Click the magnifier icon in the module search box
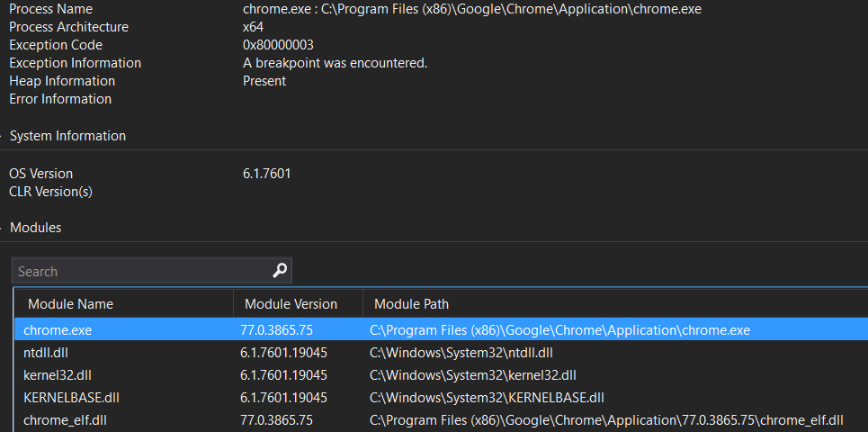The height and width of the screenshot is (432, 868). [x=280, y=271]
